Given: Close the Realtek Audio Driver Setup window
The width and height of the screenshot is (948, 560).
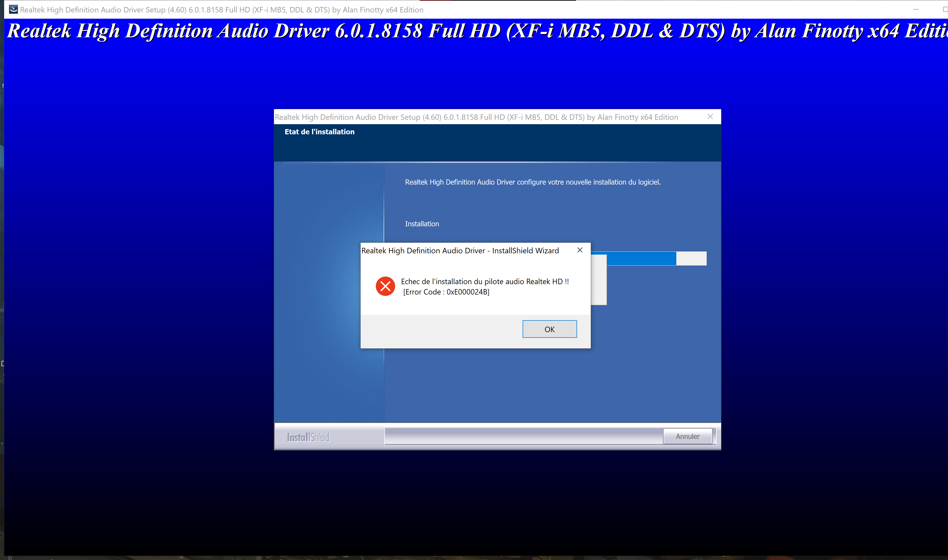Looking at the screenshot, I should pos(710,117).
